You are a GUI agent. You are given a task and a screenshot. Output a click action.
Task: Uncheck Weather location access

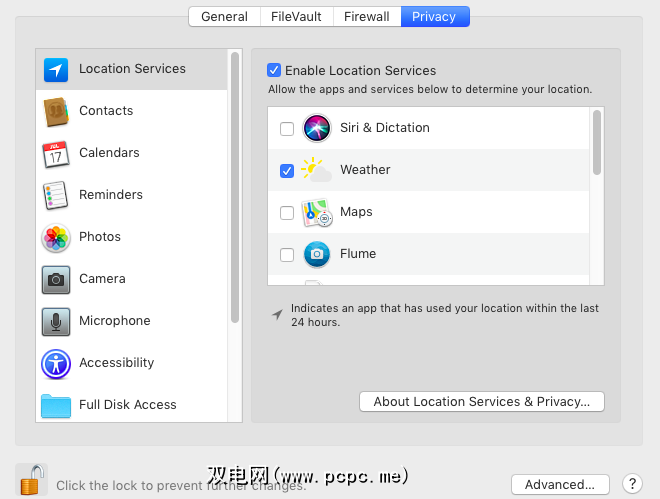(287, 171)
